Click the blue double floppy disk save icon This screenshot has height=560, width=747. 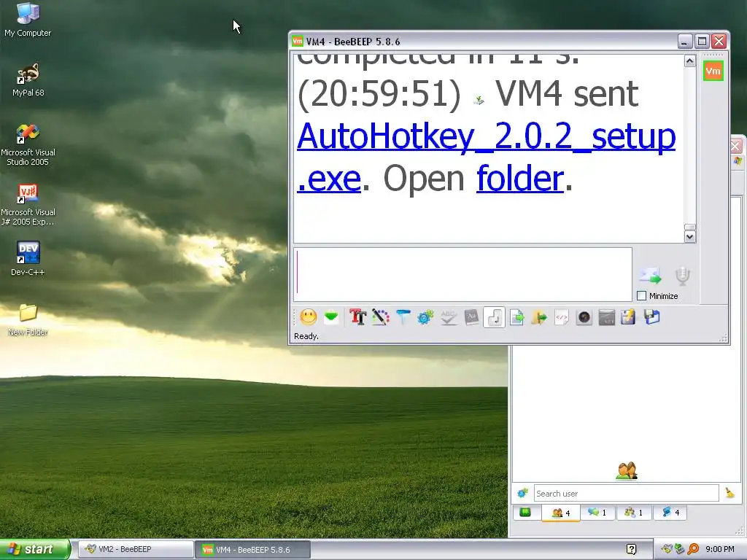[x=651, y=317]
